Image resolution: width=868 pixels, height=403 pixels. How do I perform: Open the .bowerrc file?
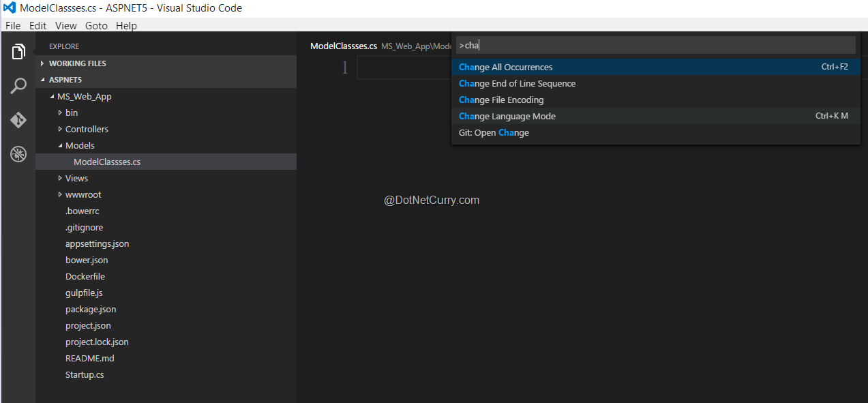pyautogui.click(x=166, y=211)
